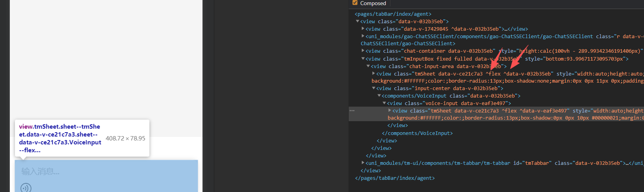
Task: Collapse the chat-input-area view node
Action: pos(368,66)
